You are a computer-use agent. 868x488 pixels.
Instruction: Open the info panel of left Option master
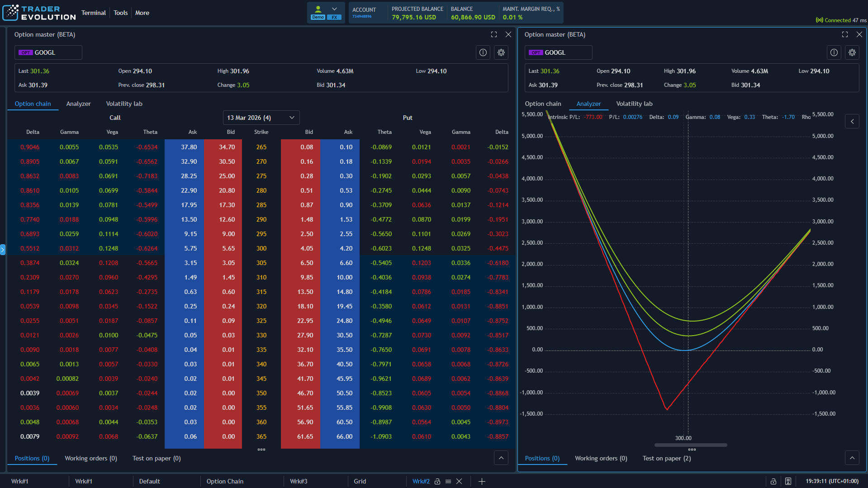pyautogui.click(x=483, y=52)
